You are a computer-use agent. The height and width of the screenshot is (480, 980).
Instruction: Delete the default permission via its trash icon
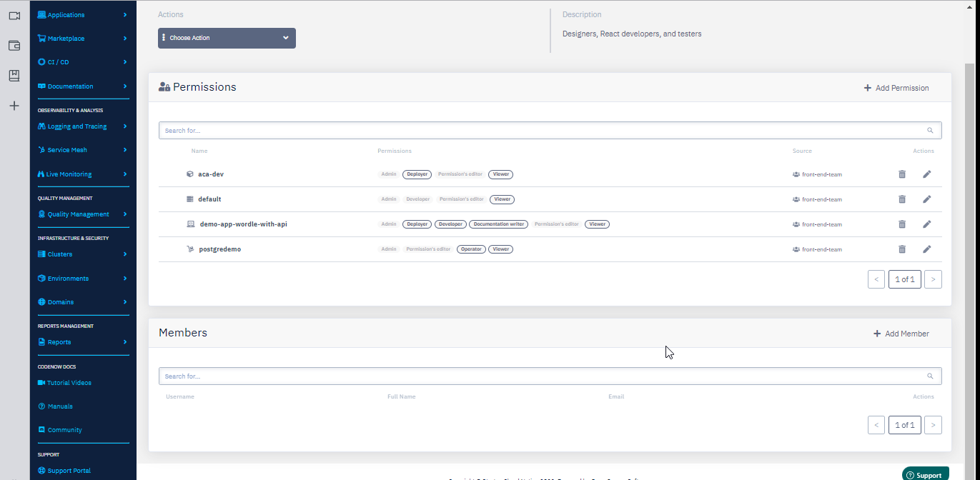click(902, 199)
